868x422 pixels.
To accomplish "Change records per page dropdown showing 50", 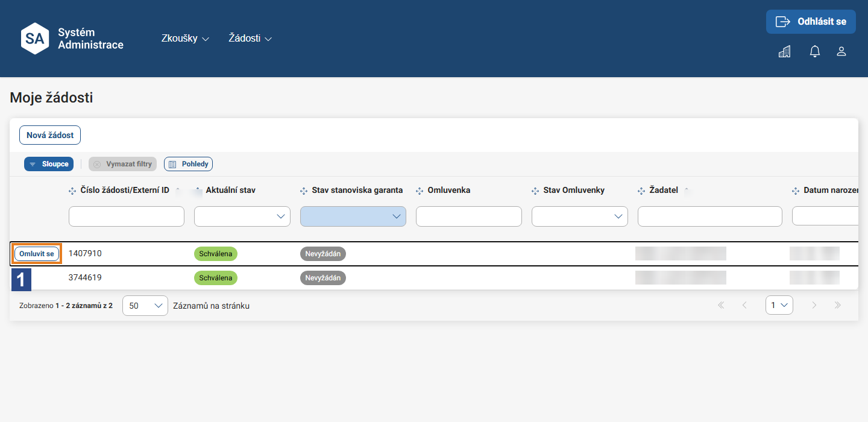I will (x=145, y=306).
